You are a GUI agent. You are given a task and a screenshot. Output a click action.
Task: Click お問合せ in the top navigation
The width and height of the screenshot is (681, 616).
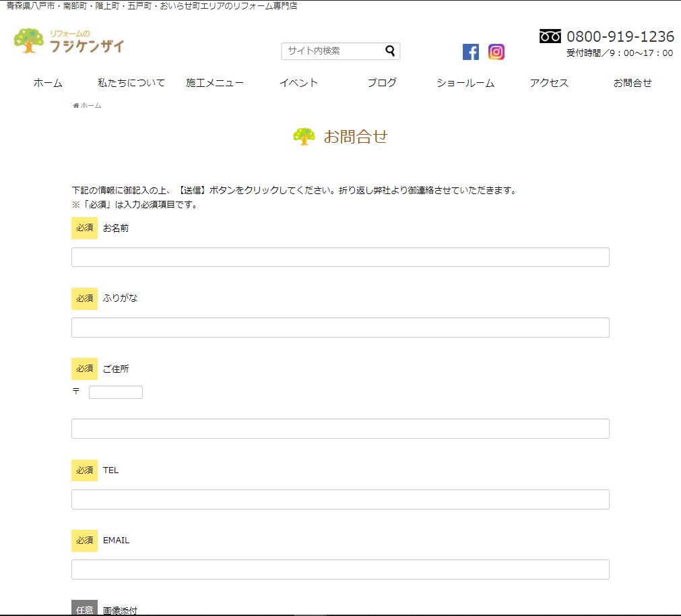(x=633, y=83)
